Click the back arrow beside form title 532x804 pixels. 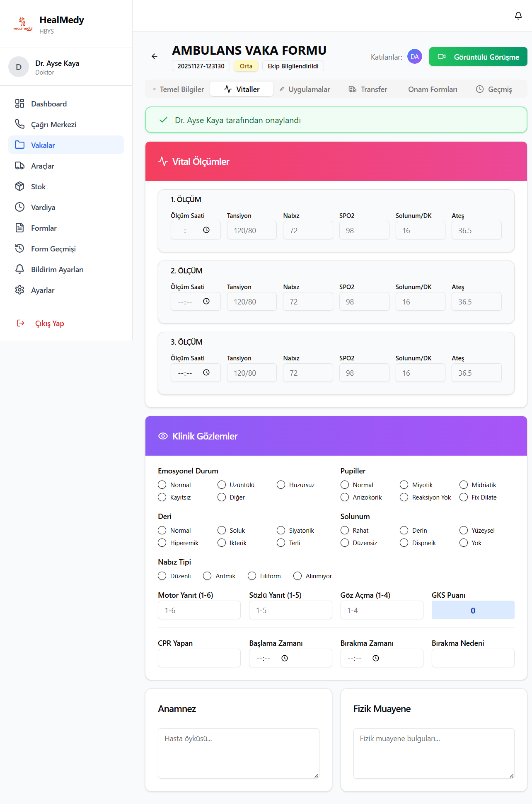(155, 56)
